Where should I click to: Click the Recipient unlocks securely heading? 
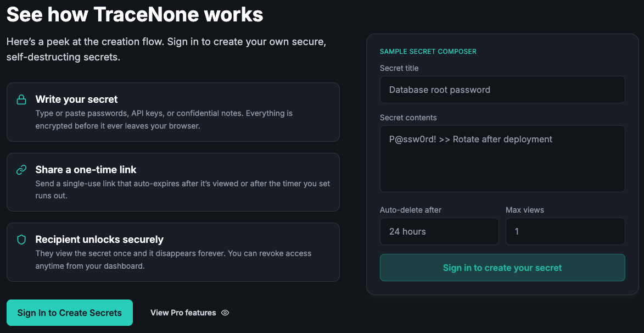coord(99,240)
